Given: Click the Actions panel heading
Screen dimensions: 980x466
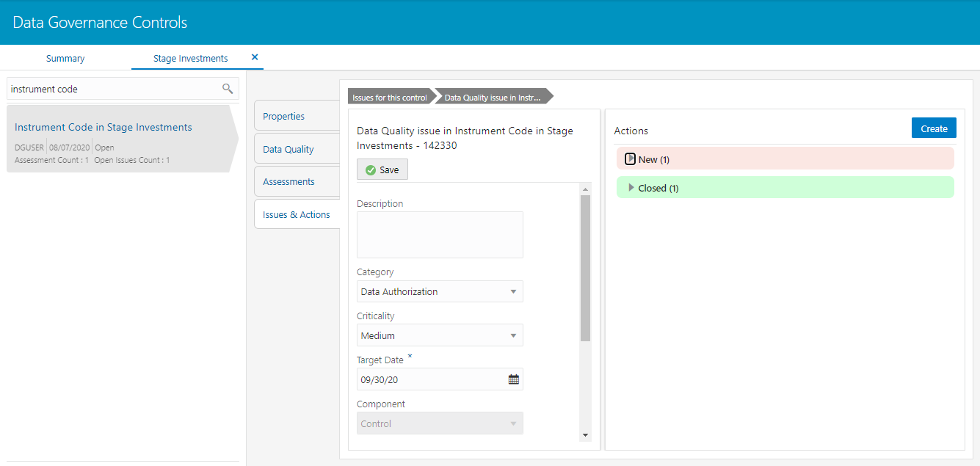Looking at the screenshot, I should click(631, 131).
